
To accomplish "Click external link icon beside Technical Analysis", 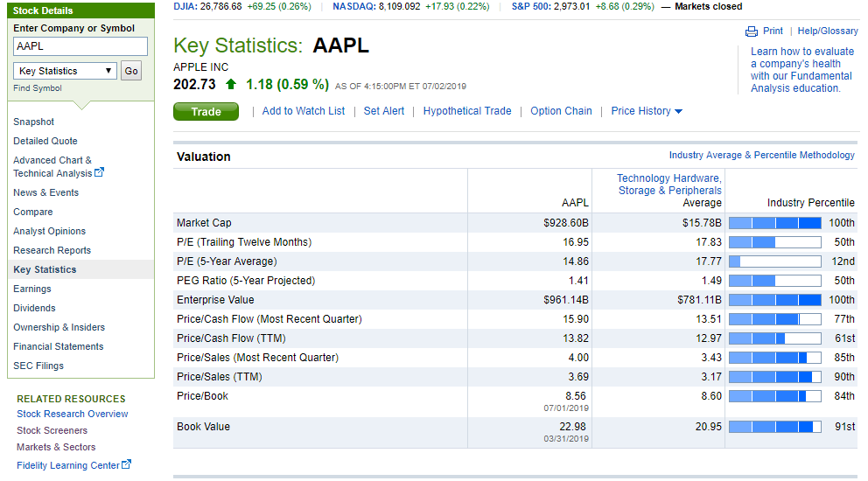I will pos(99,173).
